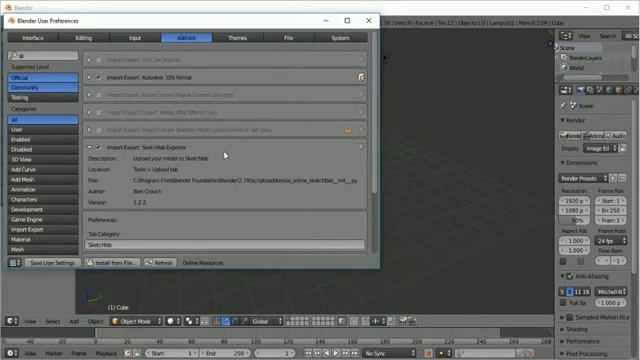Select the 3D View category
This screenshot has height=360, width=640.
[43, 160]
